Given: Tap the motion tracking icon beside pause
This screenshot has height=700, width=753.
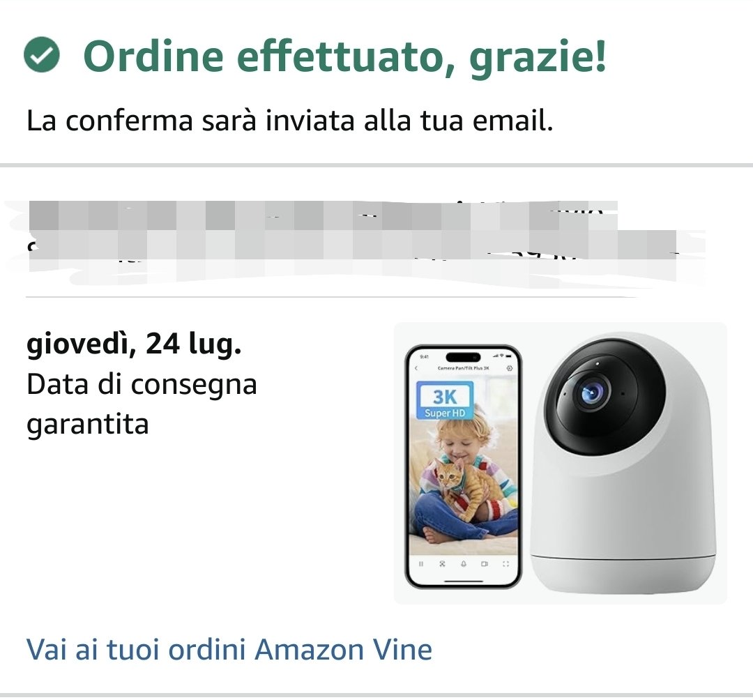Looking at the screenshot, I should point(442,563).
